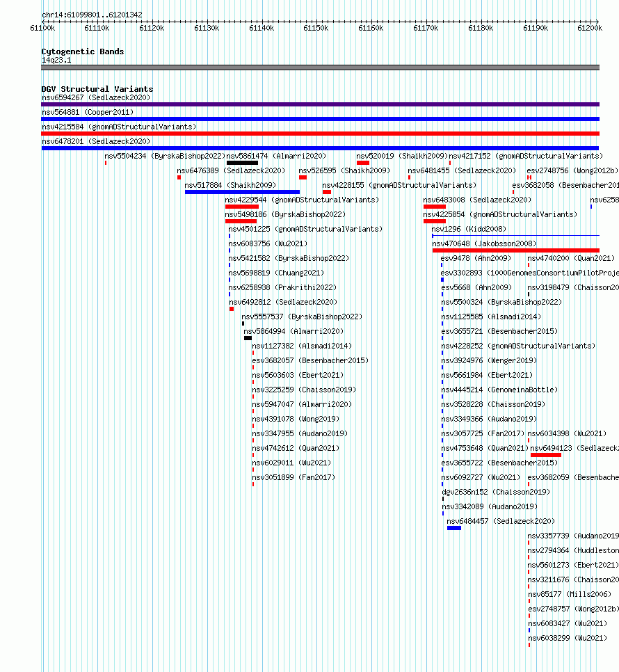Open nsv3225259 (Chaisson2019) label
Screen dimensions: 619x672
[304, 389]
